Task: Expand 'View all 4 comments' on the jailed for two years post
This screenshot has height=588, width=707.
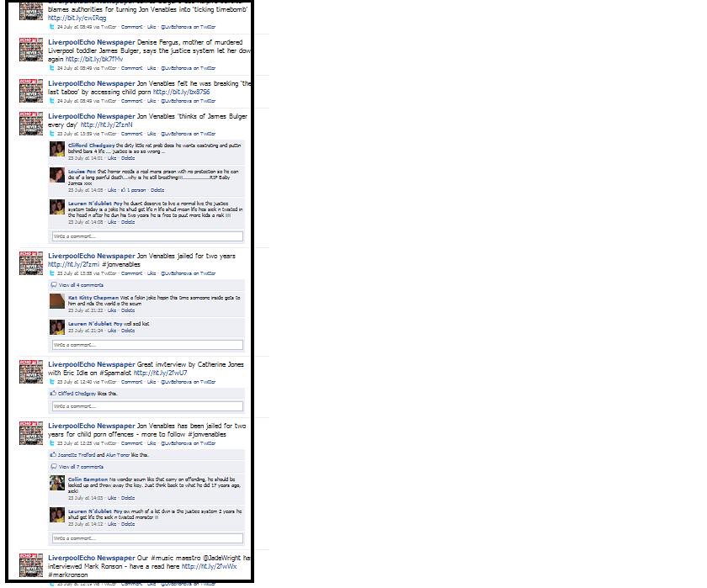Action: point(81,285)
